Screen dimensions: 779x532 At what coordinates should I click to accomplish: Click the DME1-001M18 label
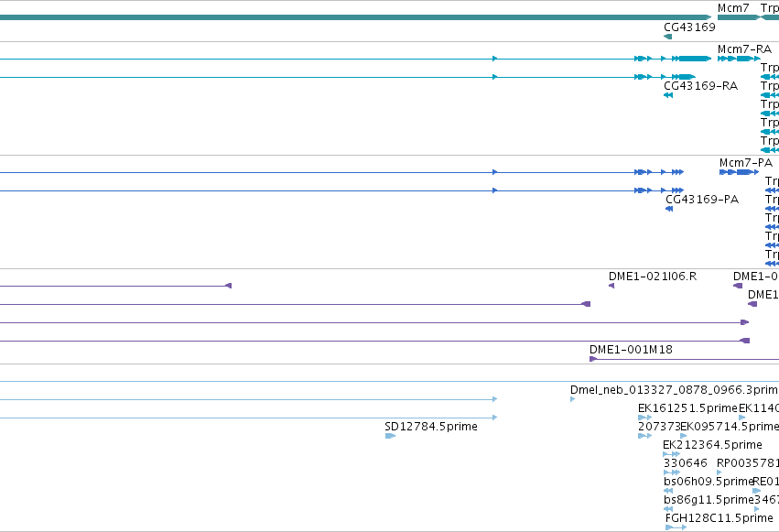[631, 350]
